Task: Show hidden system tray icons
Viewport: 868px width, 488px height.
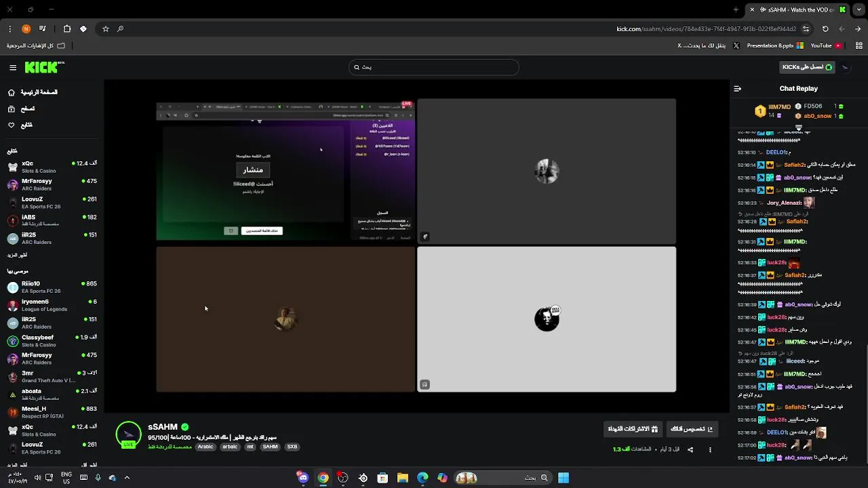Action: [127, 478]
